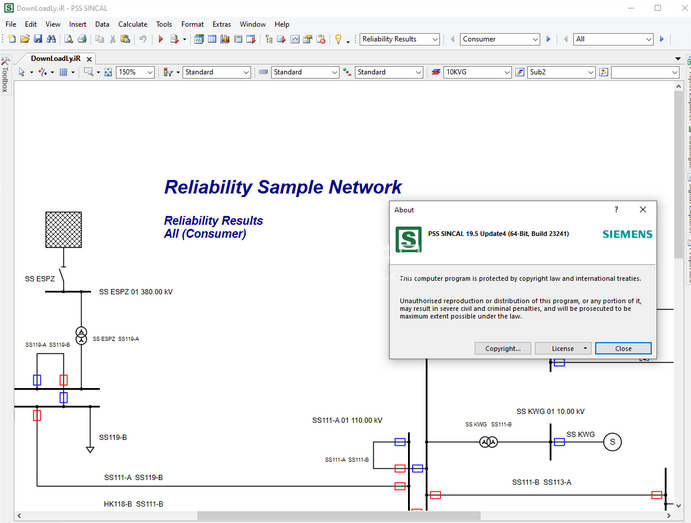This screenshot has height=523, width=691.
Task: Open the File menu
Action: coord(11,24)
